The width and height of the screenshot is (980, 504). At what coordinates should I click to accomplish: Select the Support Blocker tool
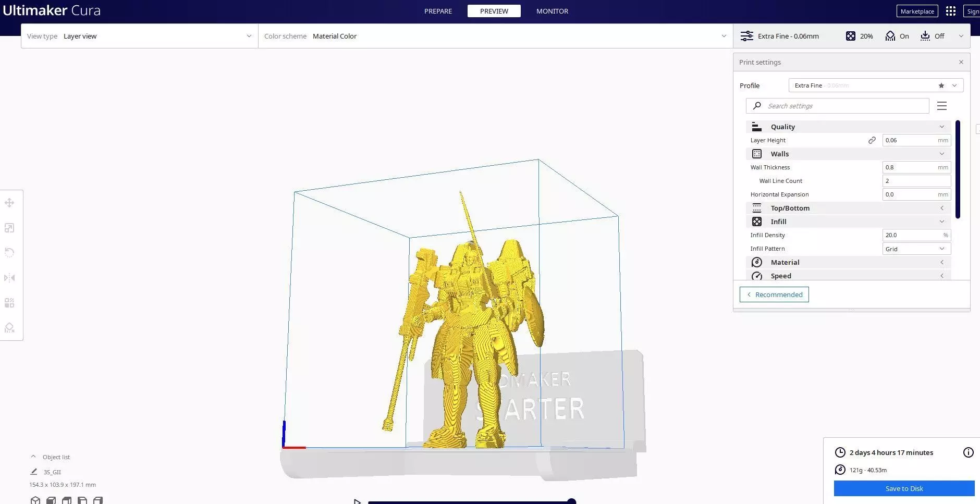[9, 328]
